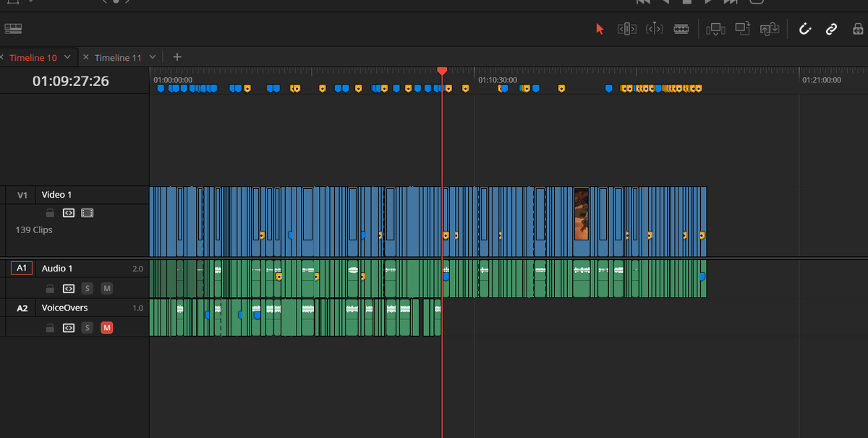Choose the Dynamic Trim Mode tool

point(654,29)
